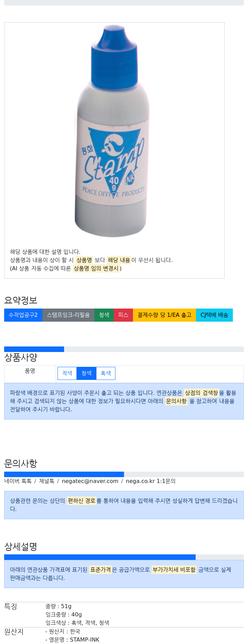Select the 적색 color option

(x=67, y=373)
